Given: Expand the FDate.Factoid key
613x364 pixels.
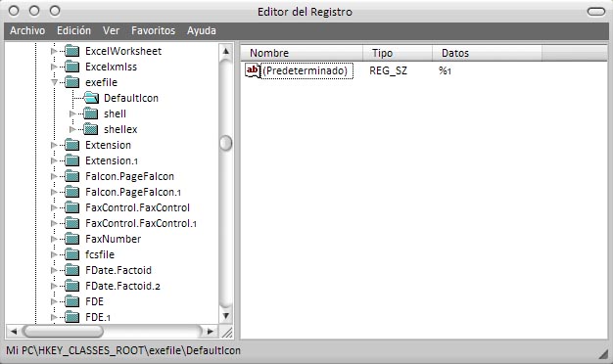Looking at the screenshot, I should tap(54, 270).
